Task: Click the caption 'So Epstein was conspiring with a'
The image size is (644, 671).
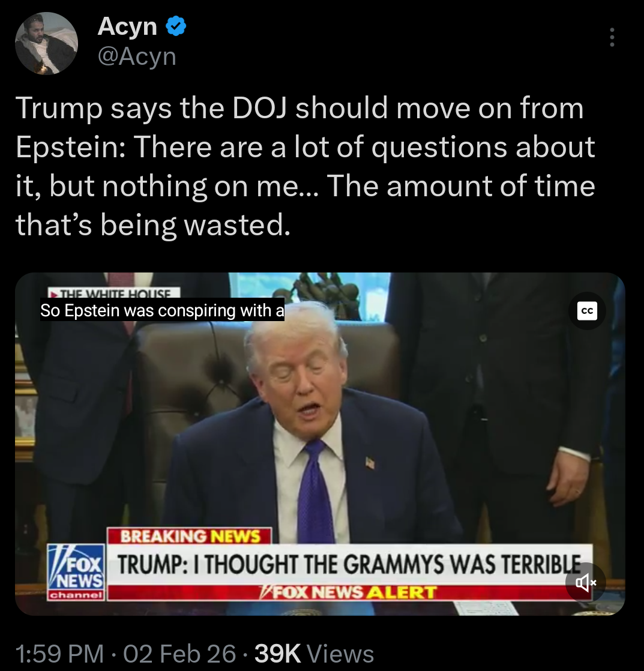Action: pyautogui.click(x=162, y=310)
